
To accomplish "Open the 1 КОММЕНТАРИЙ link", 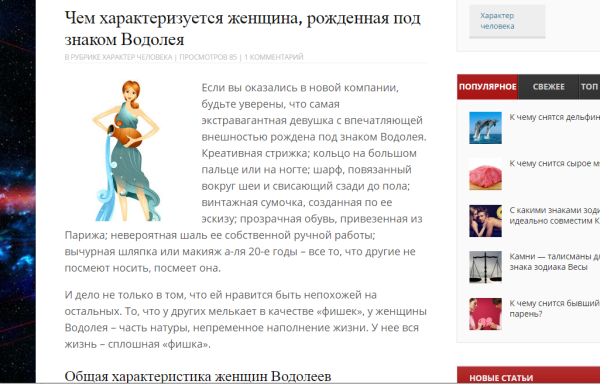I will [274, 57].
